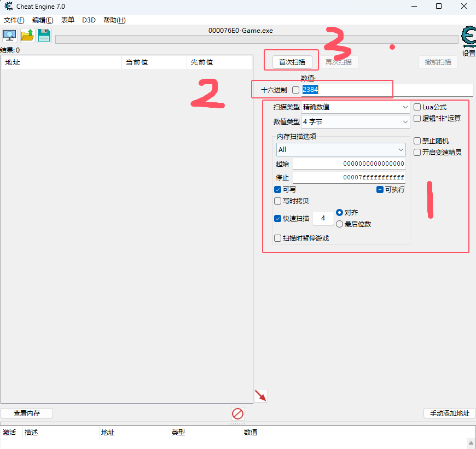Click the 查看内存 button

click(x=27, y=413)
